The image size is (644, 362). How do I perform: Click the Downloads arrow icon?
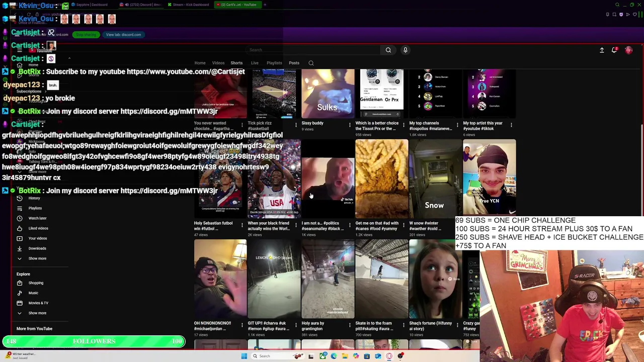click(x=20, y=248)
